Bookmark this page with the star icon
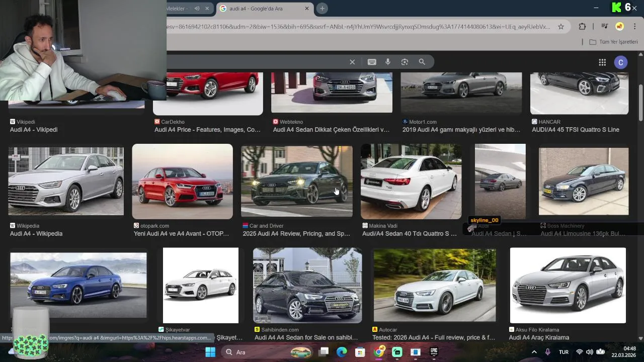Viewport: 644px width, 362px height. click(x=561, y=27)
